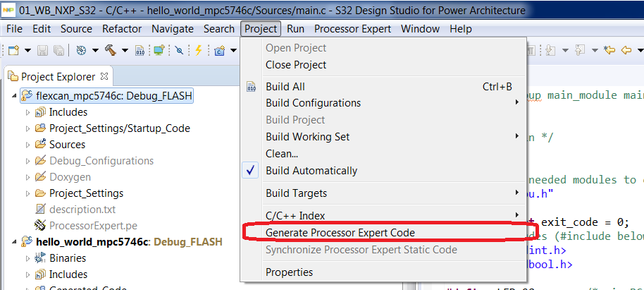Open the Build Configurations submenu
The image size is (644, 290).
pos(313,103)
